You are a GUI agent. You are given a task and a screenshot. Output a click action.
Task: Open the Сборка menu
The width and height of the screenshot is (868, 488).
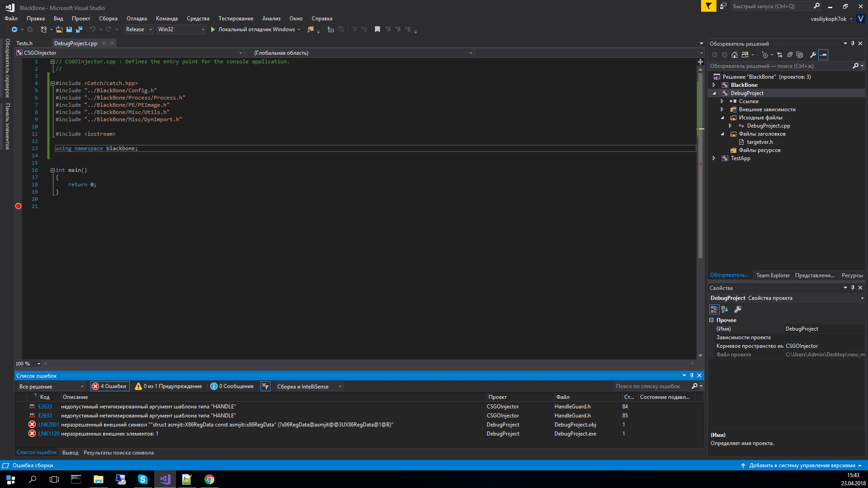click(x=108, y=18)
